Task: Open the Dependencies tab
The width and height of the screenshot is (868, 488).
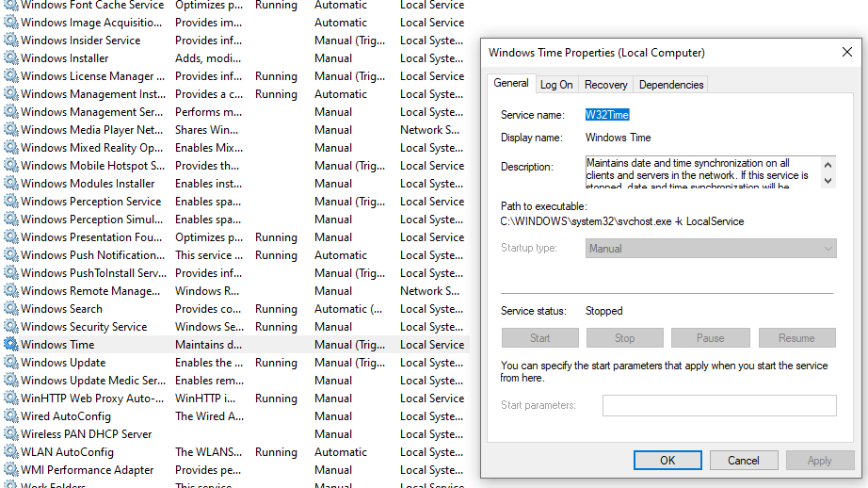Action: coord(671,85)
